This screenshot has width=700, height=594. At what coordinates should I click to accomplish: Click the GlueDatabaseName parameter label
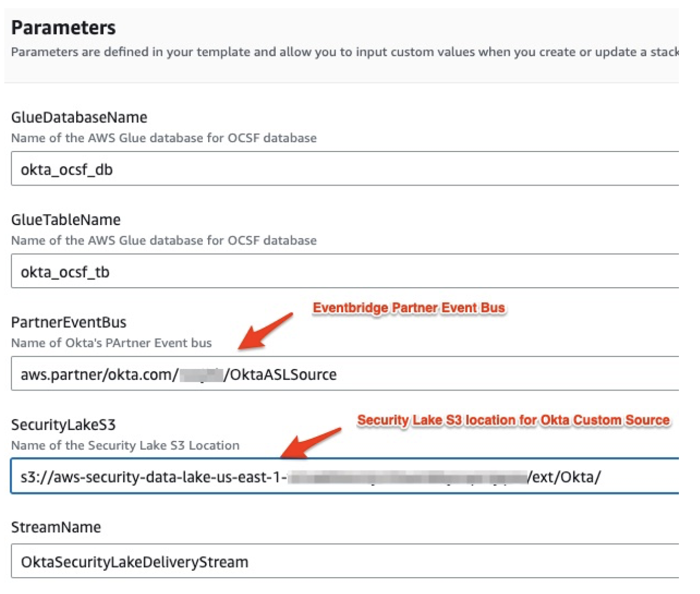tap(79, 117)
